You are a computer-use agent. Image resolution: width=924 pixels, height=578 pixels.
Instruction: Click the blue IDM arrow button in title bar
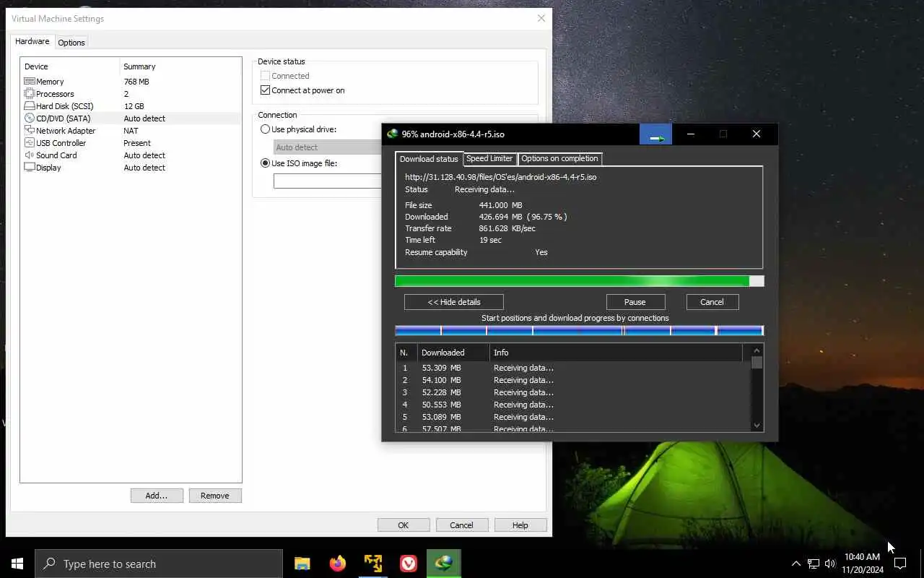point(655,134)
